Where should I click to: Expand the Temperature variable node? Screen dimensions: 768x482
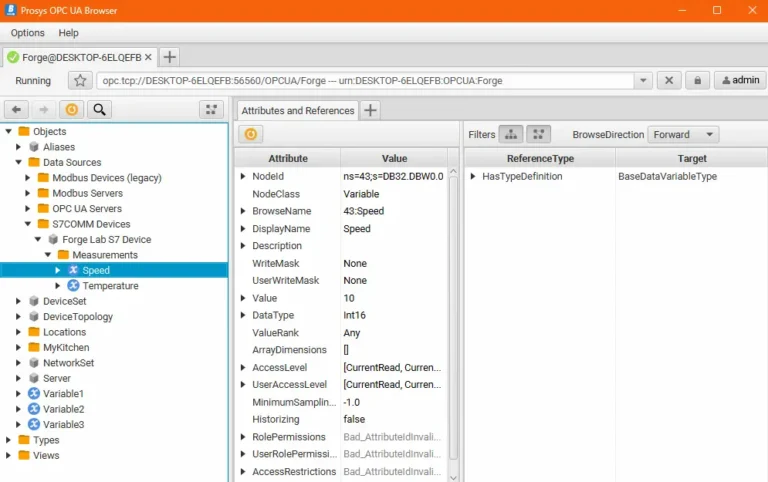(x=58, y=286)
